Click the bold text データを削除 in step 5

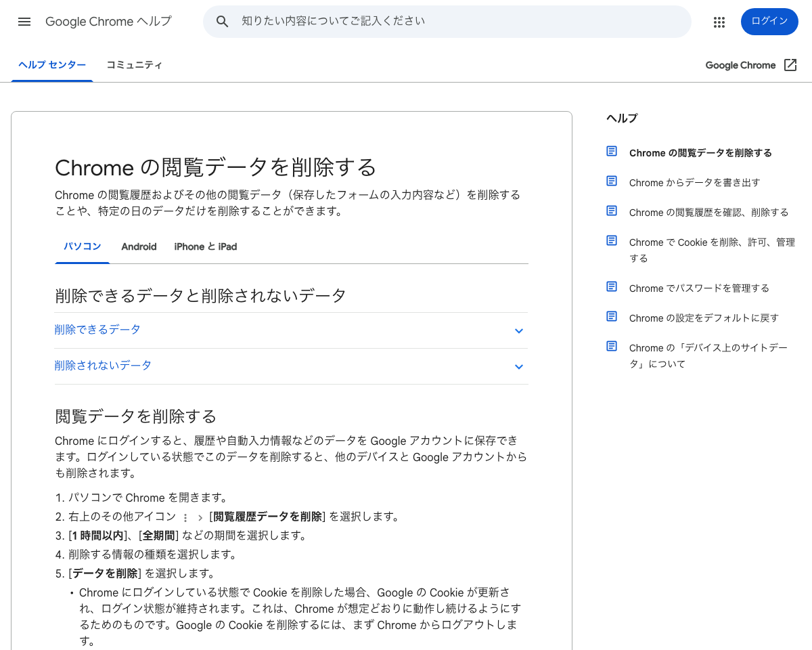pyautogui.click(x=105, y=573)
